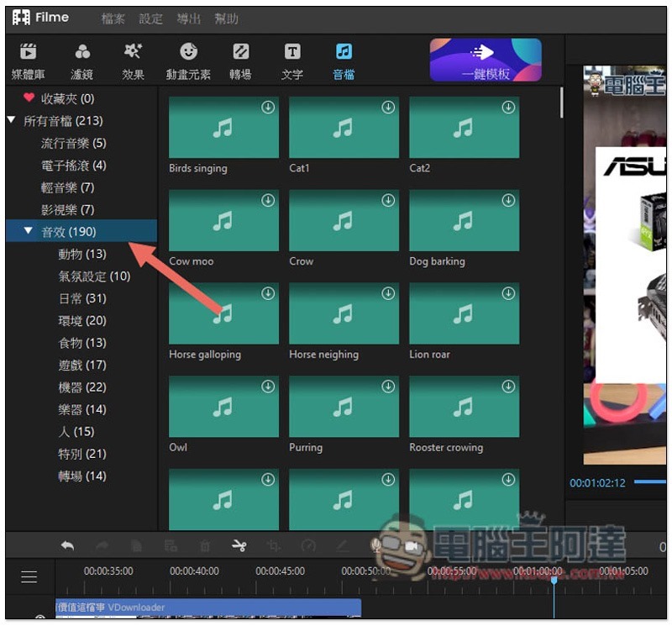This screenshot has width=672, height=626.
Task: Open the 效果 effects panel
Action: coord(133,60)
